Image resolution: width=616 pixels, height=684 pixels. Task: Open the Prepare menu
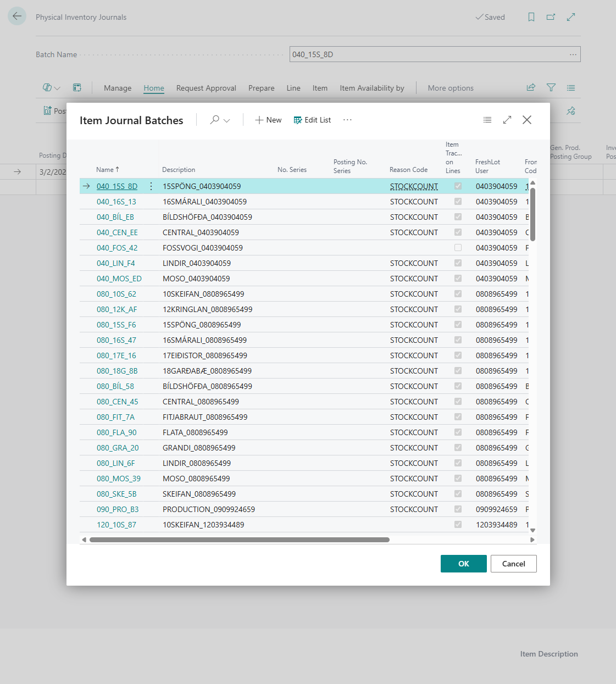261,88
